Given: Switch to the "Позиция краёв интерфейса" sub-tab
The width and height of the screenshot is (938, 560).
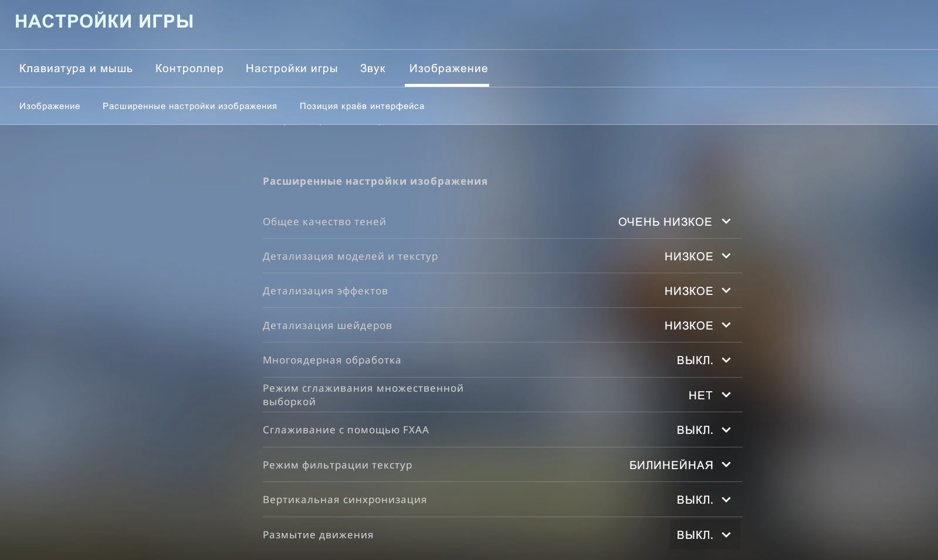Looking at the screenshot, I should [362, 106].
